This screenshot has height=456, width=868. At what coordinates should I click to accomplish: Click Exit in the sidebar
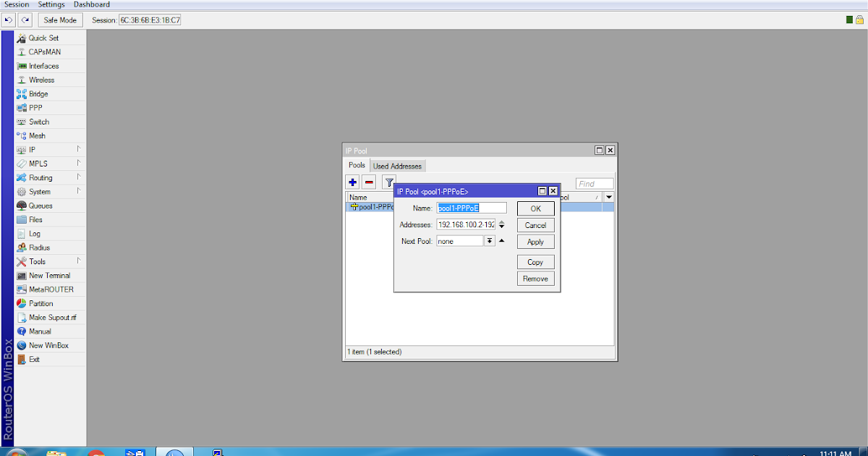[34, 360]
